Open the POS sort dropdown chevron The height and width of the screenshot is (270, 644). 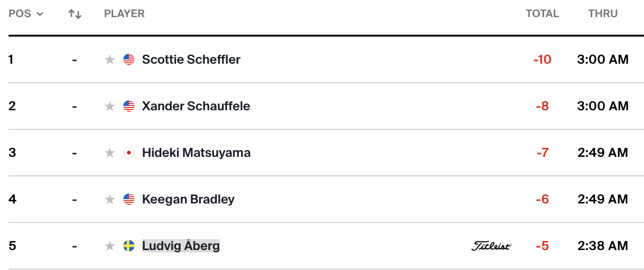point(40,14)
